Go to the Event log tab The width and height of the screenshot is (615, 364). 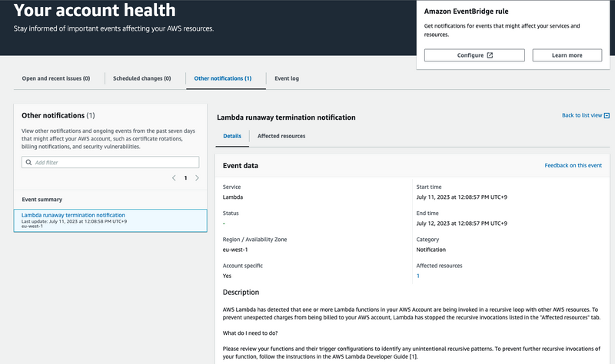pos(287,78)
